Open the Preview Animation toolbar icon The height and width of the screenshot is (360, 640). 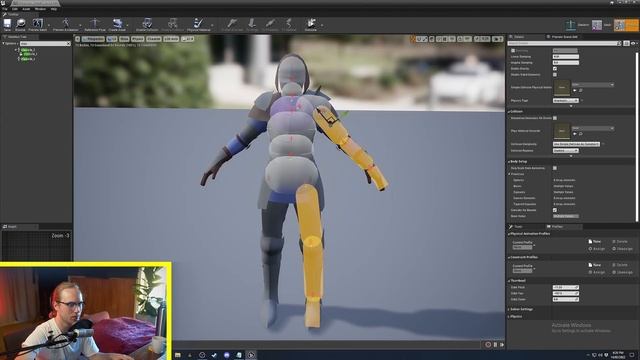click(65, 24)
